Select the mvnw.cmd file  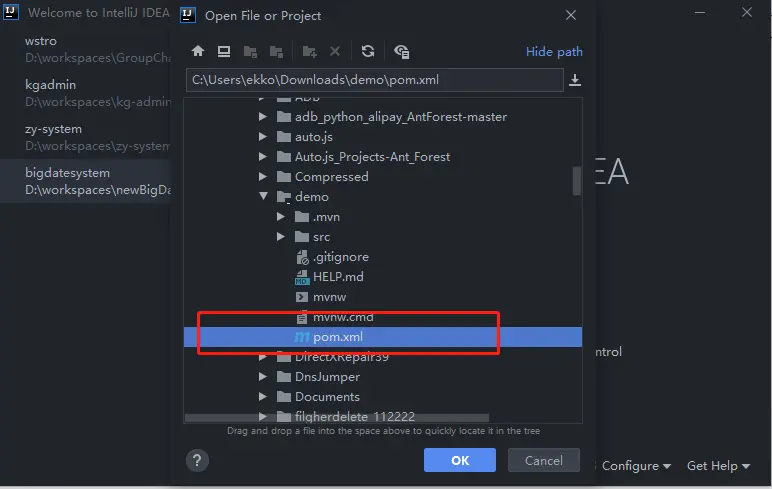[x=343, y=318]
